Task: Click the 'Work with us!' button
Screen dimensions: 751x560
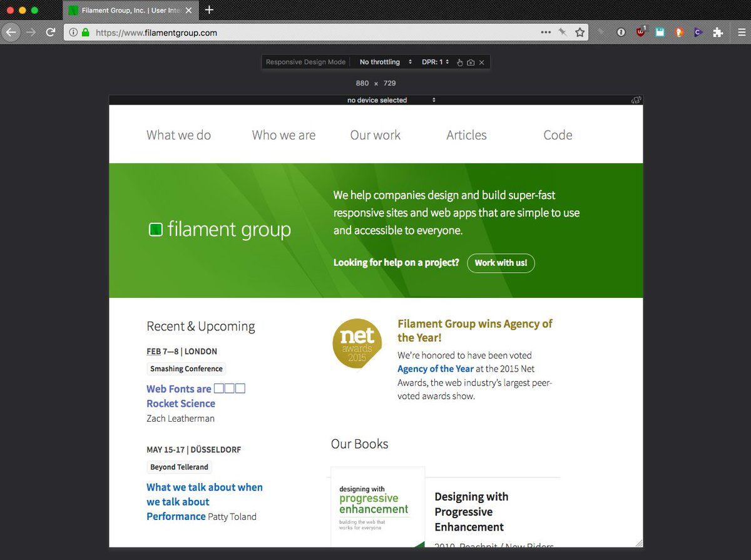Action: [x=501, y=263]
